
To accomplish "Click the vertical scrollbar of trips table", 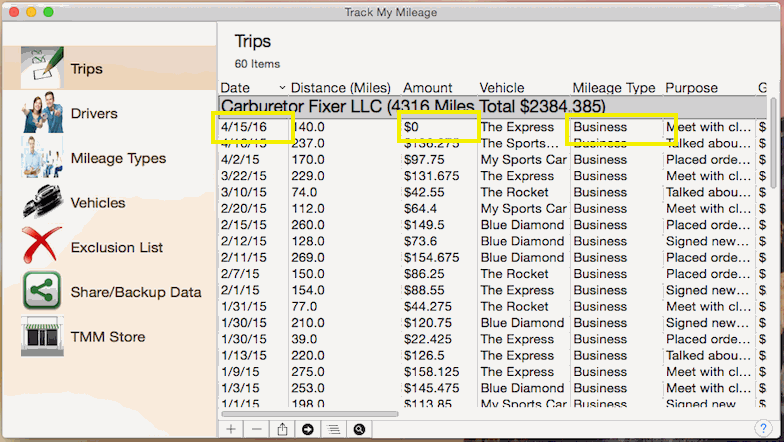I will [774, 142].
